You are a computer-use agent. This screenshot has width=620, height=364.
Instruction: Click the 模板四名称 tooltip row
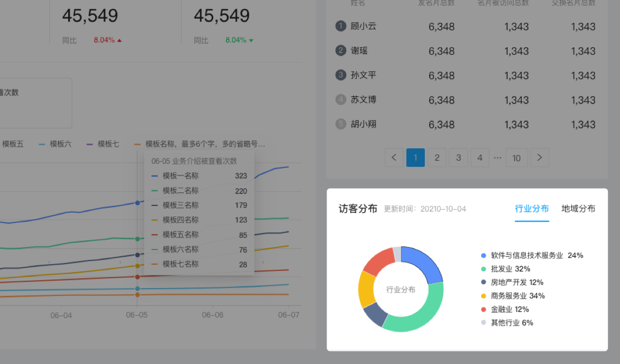199,220
